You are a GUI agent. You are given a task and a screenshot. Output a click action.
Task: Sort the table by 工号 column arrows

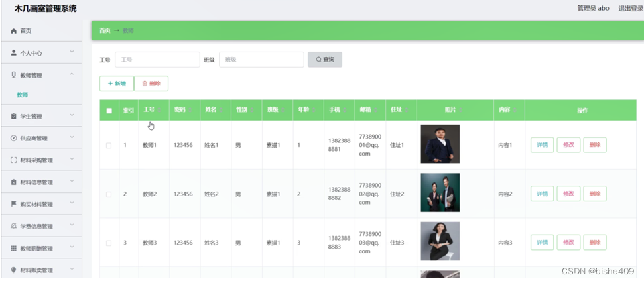159,110
